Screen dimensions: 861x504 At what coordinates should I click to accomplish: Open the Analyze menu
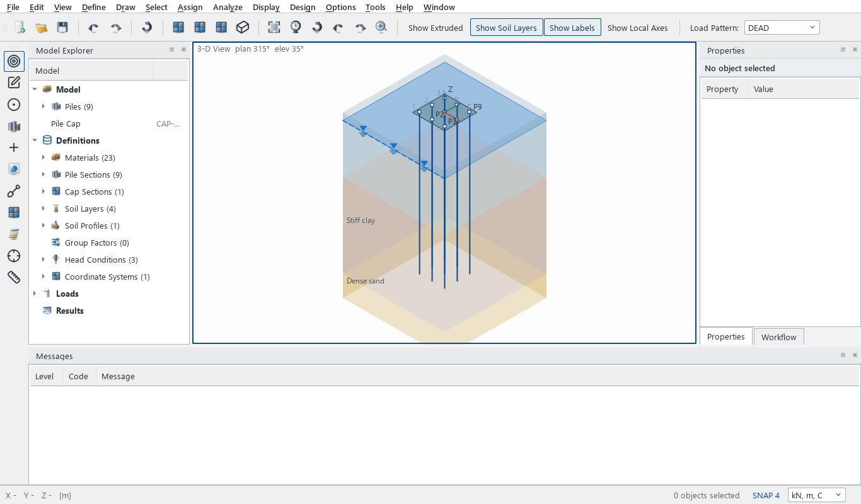228,7
